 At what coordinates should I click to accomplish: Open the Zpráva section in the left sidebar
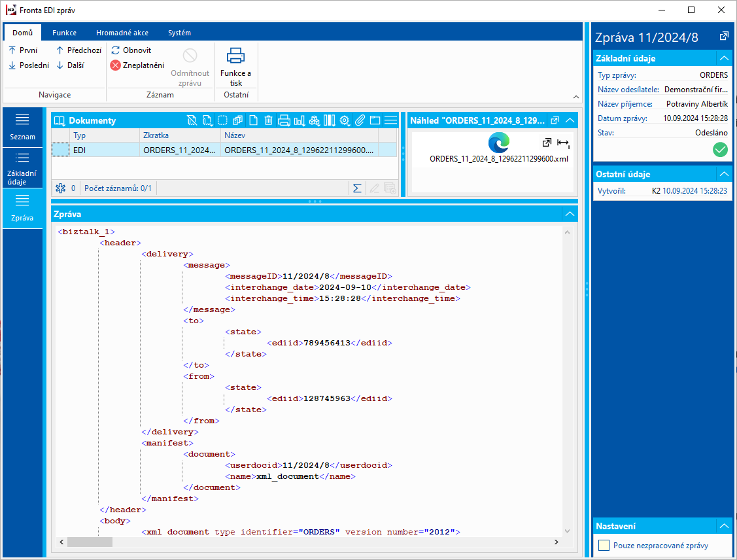click(x=22, y=209)
